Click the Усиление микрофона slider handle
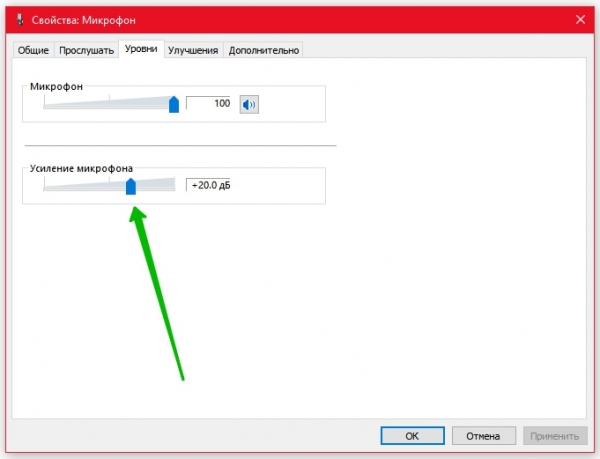The height and width of the screenshot is (459, 600). [131, 186]
